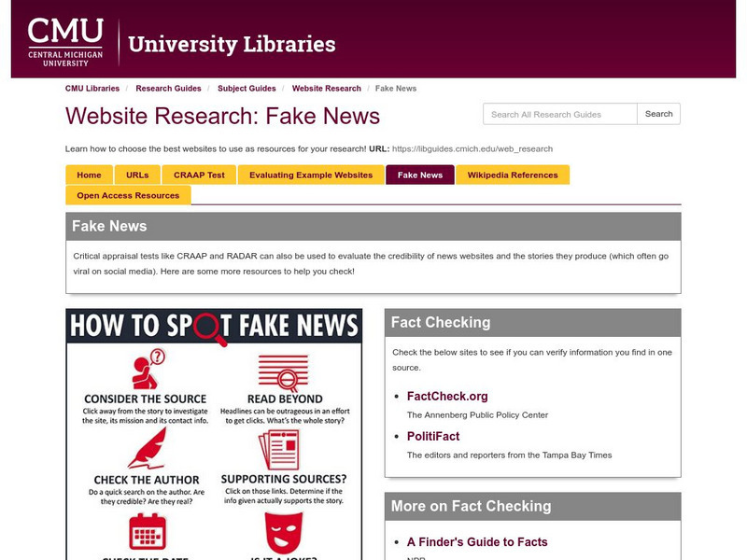
Task: Click the Tampa Bay Times description text
Action: click(x=509, y=455)
